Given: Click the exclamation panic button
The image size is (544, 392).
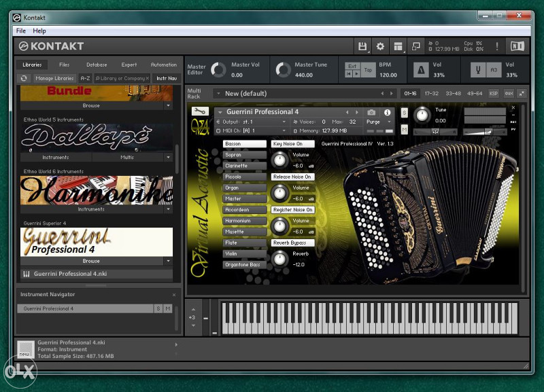Looking at the screenshot, I should [x=497, y=46].
